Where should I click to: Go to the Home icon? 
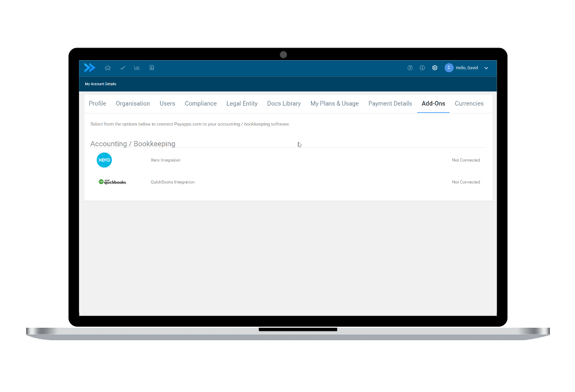(108, 68)
